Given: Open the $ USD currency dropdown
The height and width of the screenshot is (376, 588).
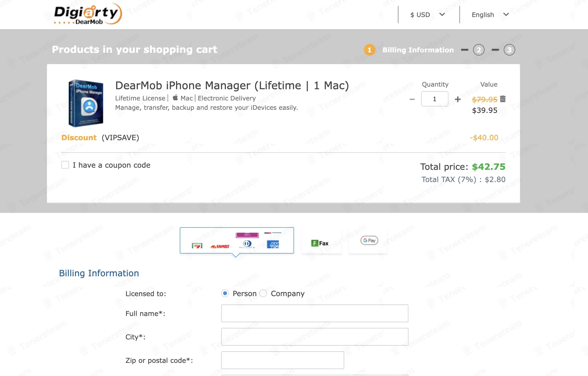Looking at the screenshot, I should click(427, 15).
